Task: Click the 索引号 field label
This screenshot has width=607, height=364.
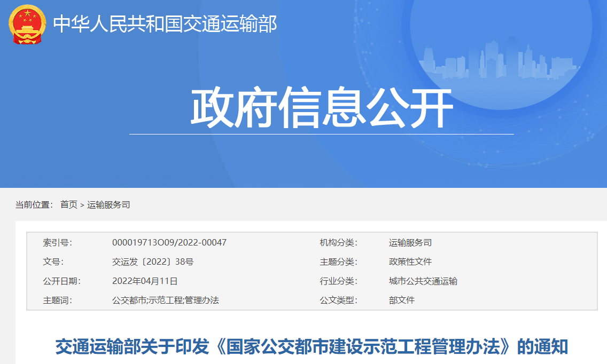Action: [57, 243]
